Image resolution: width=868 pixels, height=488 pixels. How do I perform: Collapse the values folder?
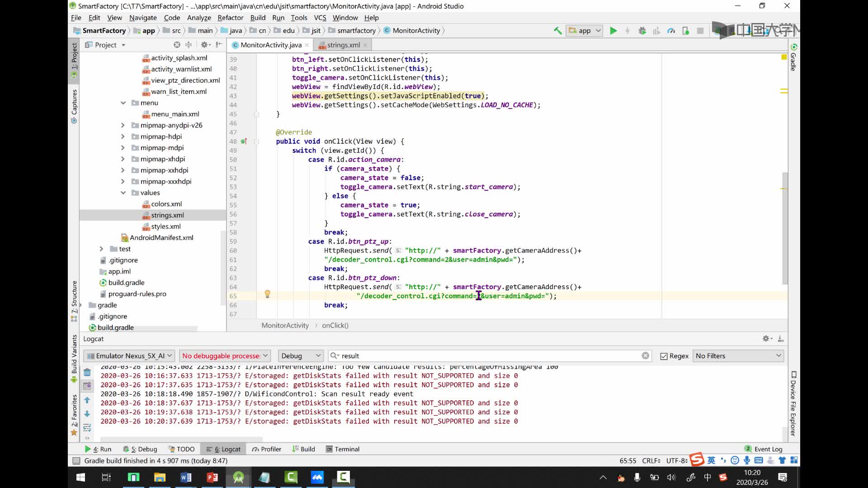pyautogui.click(x=123, y=192)
